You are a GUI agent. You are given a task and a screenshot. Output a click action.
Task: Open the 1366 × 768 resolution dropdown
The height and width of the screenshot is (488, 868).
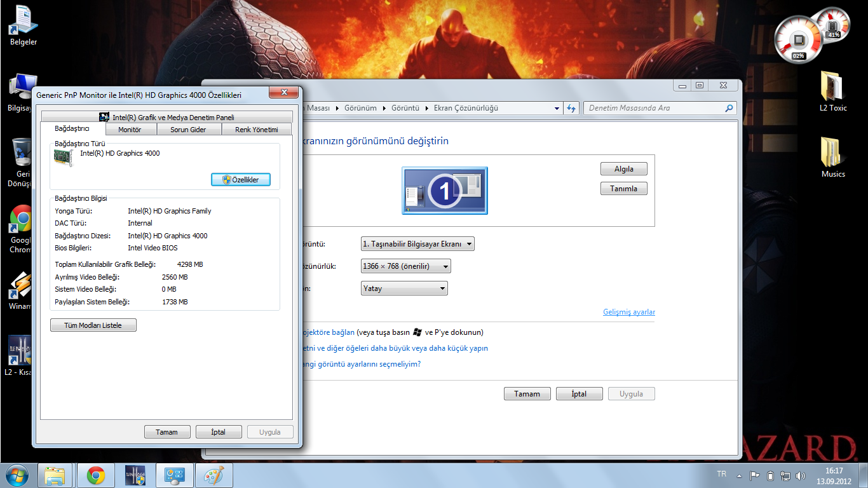406,266
